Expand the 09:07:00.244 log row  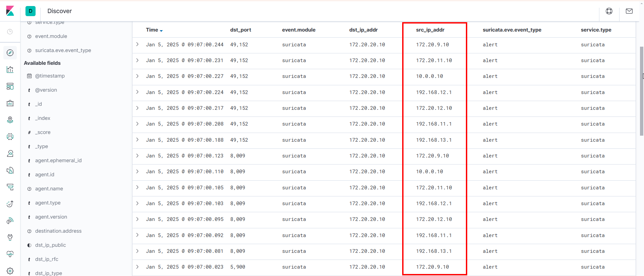point(138,44)
